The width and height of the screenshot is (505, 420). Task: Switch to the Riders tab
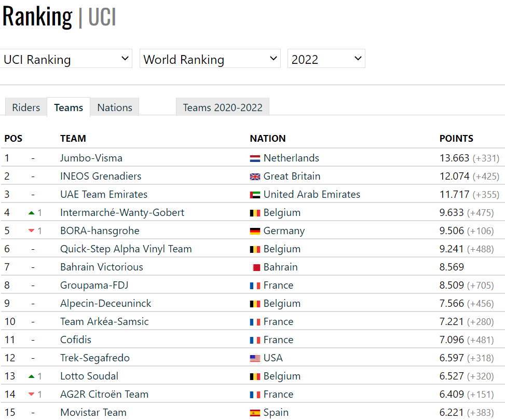26,107
